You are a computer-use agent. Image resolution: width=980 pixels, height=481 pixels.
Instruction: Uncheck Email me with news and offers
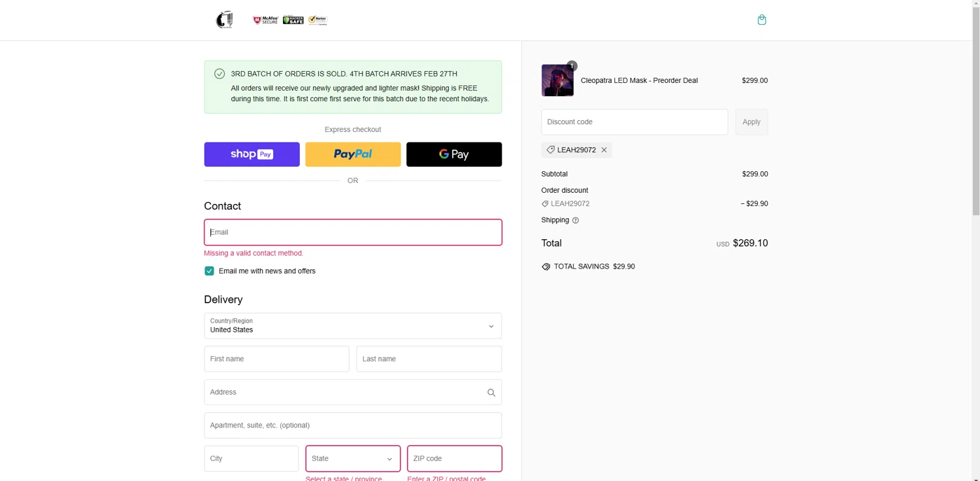209,271
